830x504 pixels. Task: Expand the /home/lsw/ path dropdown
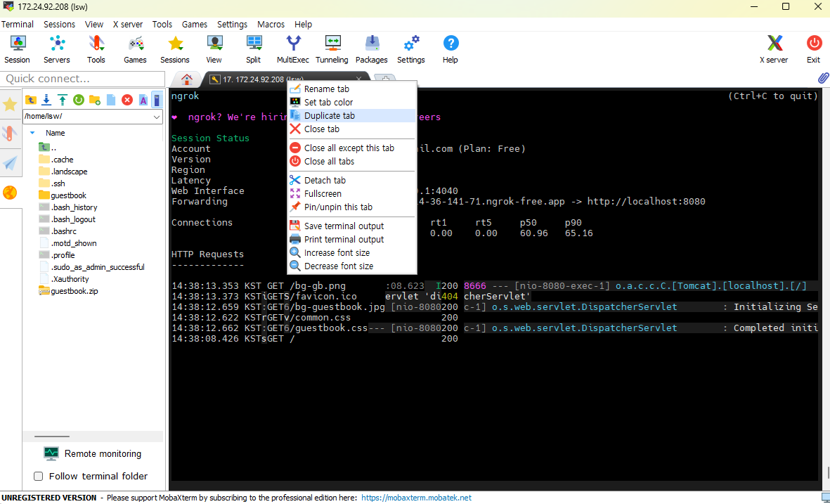[157, 117]
